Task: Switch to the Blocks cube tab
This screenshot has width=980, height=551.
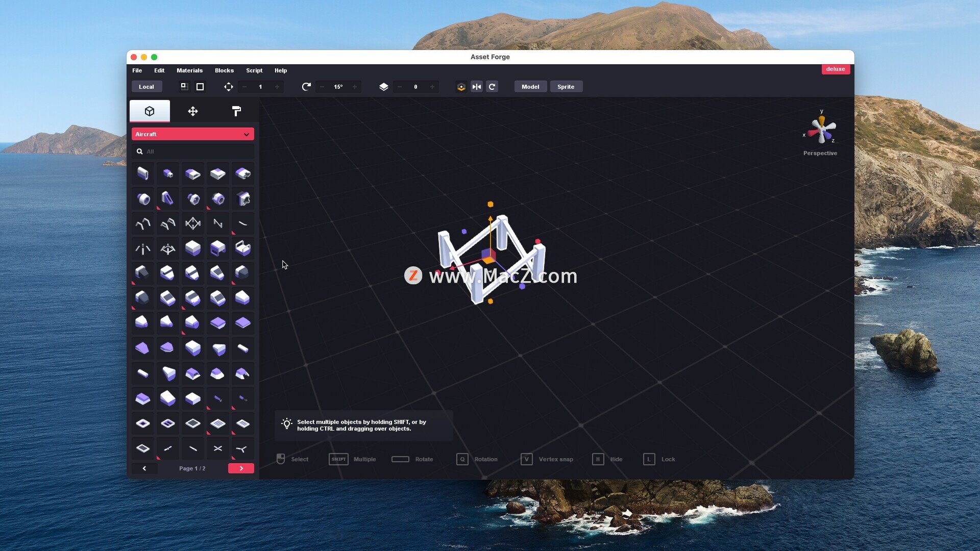Action: (150, 111)
